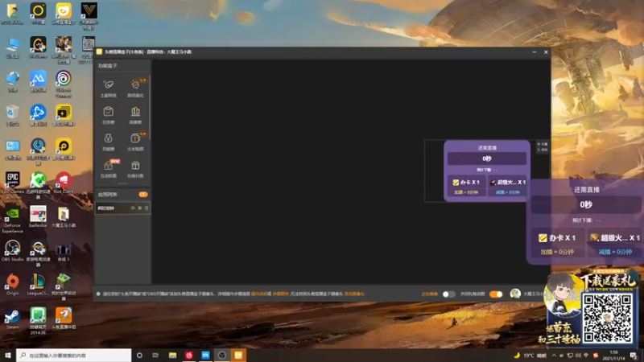Click the feature panel resize handle bar
The image size is (644, 362).
tap(122, 183)
